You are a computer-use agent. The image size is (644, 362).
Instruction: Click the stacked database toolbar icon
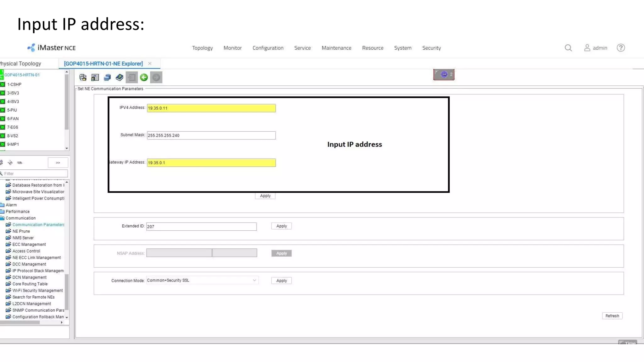coord(107,77)
